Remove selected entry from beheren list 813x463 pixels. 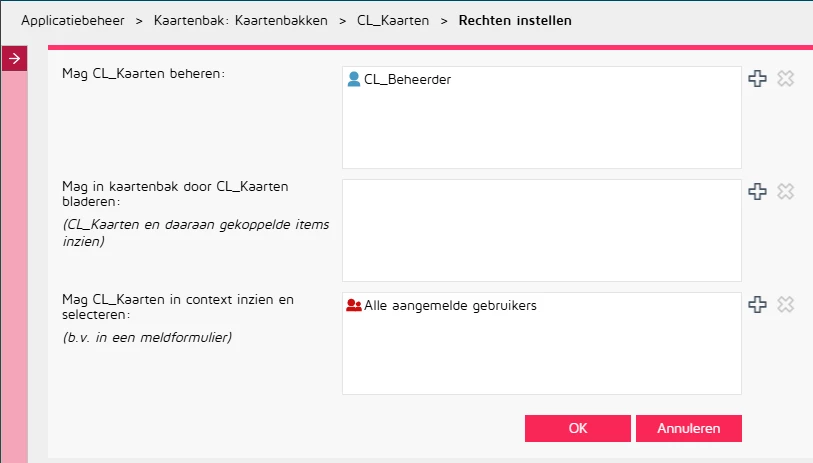click(786, 78)
